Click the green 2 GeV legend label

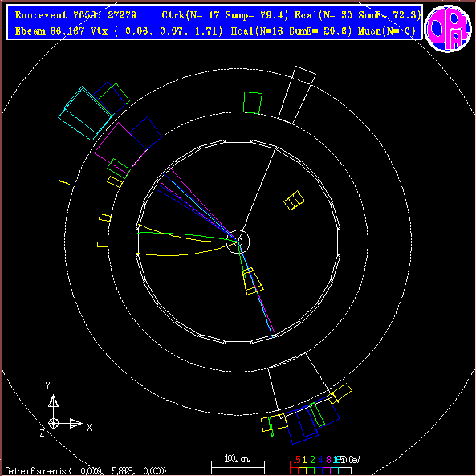coord(312,460)
